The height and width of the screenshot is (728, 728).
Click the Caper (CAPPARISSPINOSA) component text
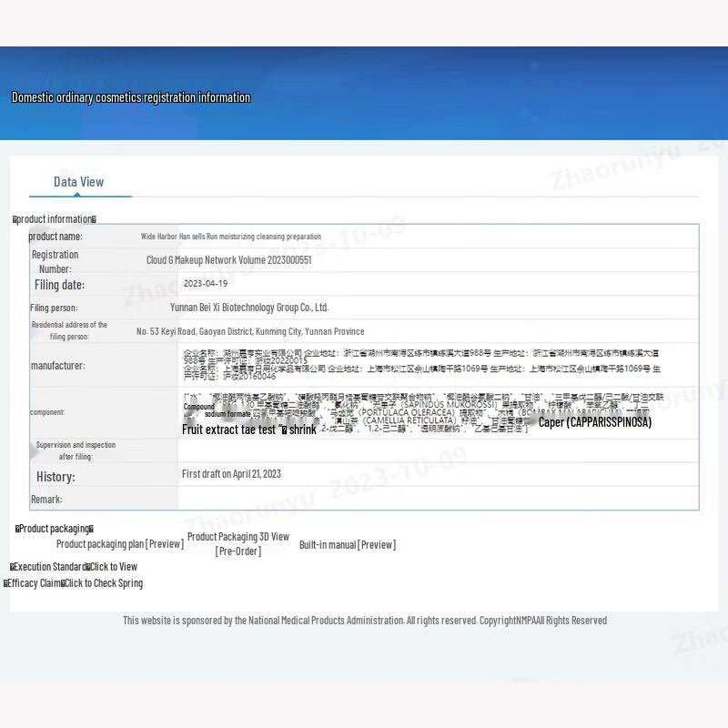click(x=595, y=422)
